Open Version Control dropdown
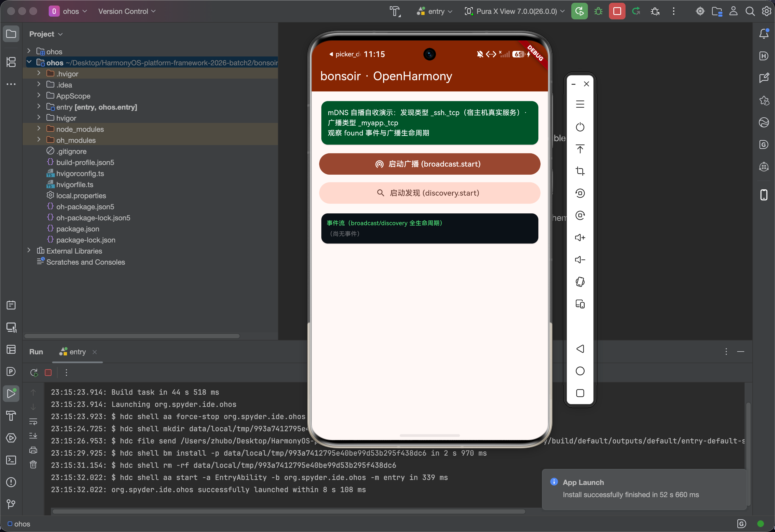The height and width of the screenshot is (532, 775). tap(127, 11)
